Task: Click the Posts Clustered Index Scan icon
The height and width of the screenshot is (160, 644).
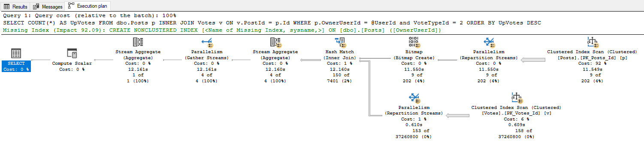Action: (593, 42)
